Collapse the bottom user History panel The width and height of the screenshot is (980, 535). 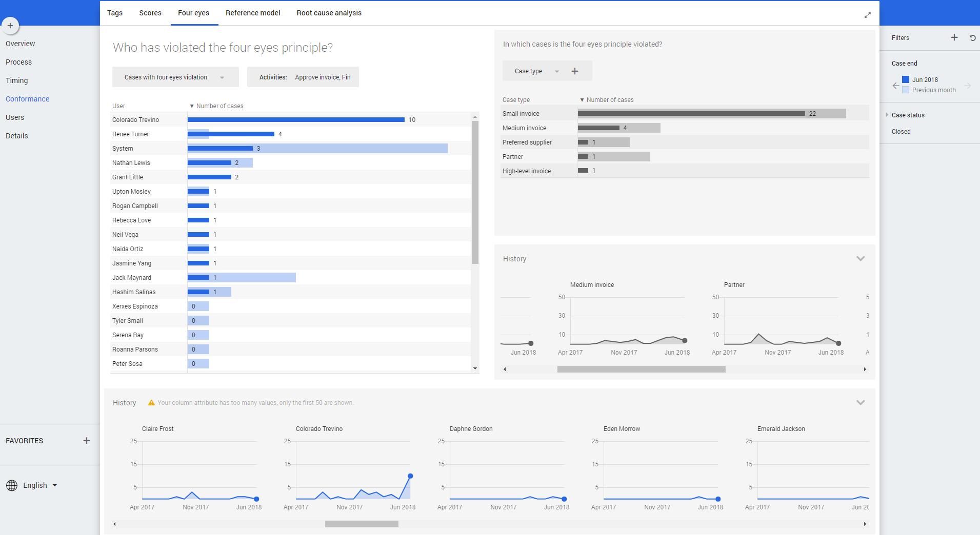pyautogui.click(x=861, y=403)
